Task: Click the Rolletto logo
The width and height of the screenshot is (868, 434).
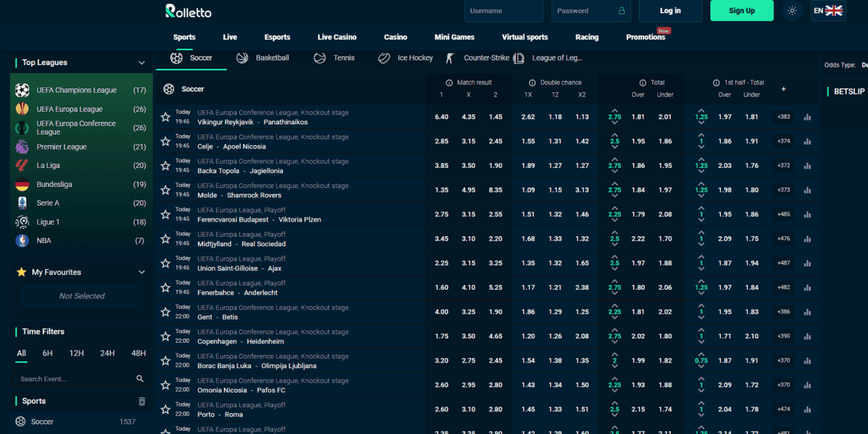Action: click(x=188, y=11)
